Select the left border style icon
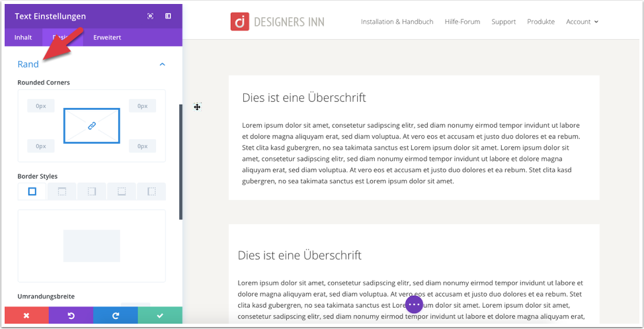Viewport: 644px width, 329px height. coord(151,191)
